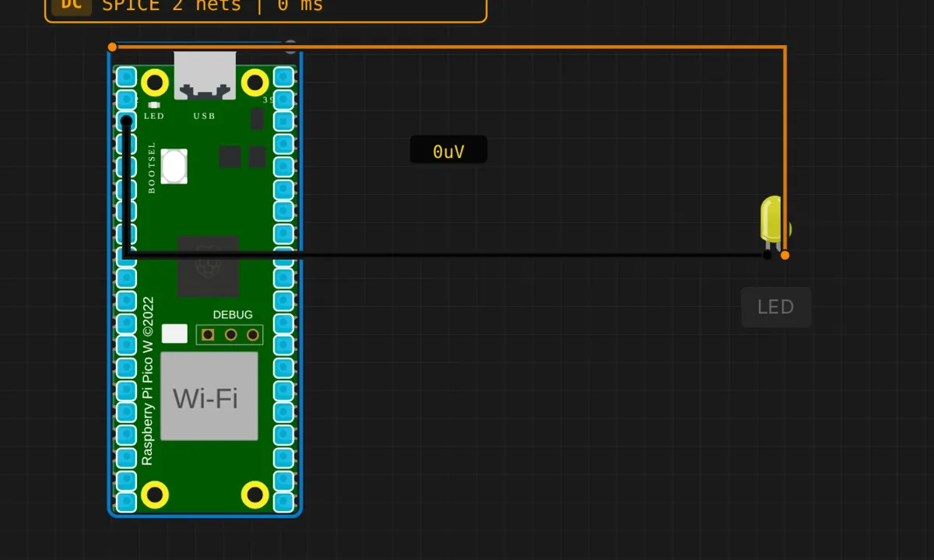Click the white BOOTSEL button on the Pico board
The image size is (934, 560).
[x=174, y=166]
